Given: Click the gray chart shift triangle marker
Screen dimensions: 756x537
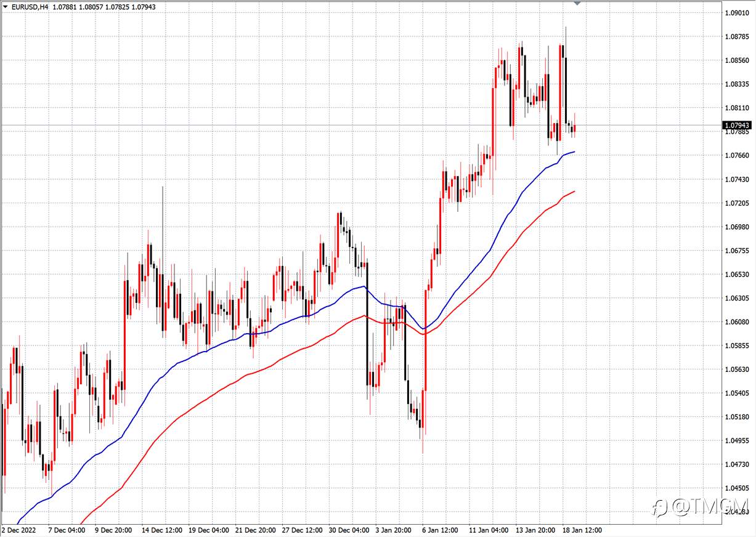Looking at the screenshot, I should pos(577,4).
